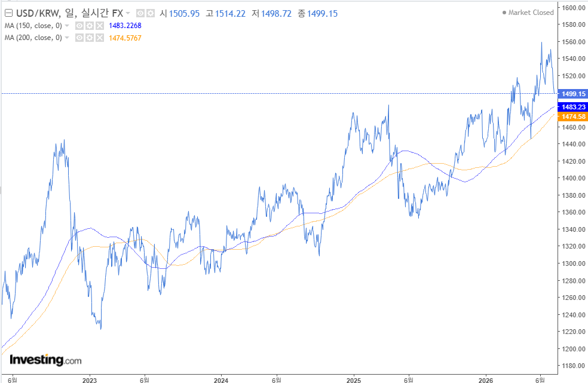Toggle visibility eye for the USD/KRW series
Screen dimensions: 588x383
click(x=140, y=14)
